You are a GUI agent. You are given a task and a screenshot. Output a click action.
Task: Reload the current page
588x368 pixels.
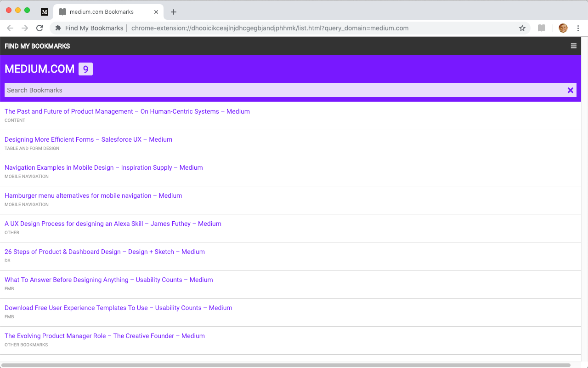[40, 28]
